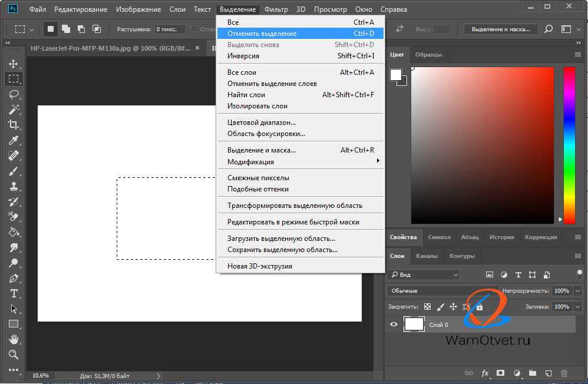Open the extra tools ellipsis button
588x384 pixels.
coord(14,370)
